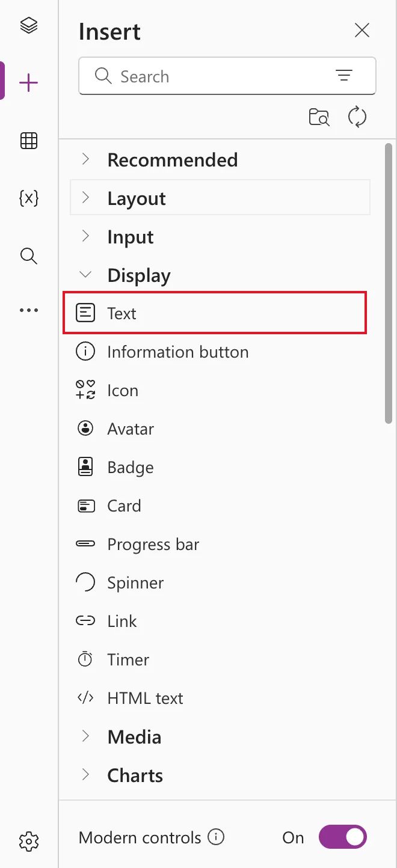Click the Spinner control icon

(x=85, y=582)
